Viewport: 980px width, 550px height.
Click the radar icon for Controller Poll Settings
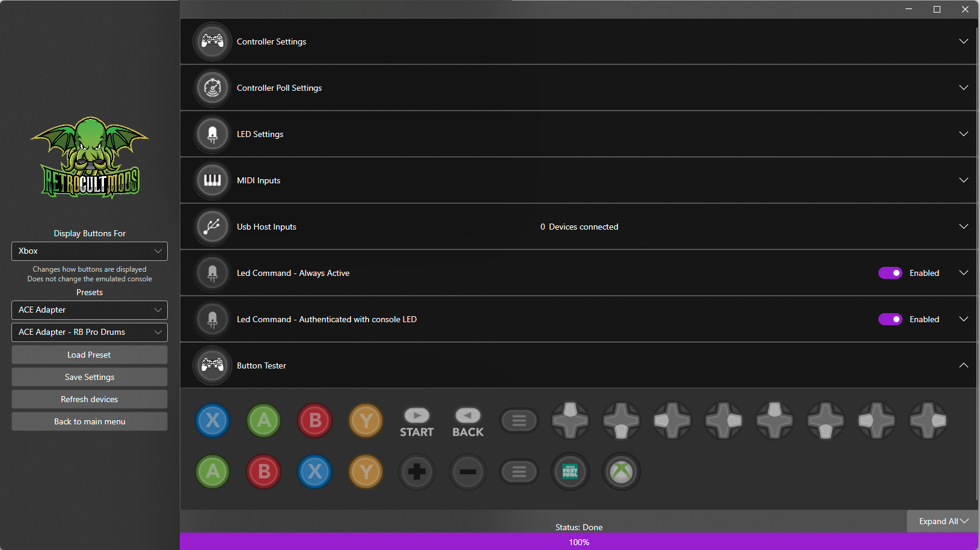coord(212,88)
